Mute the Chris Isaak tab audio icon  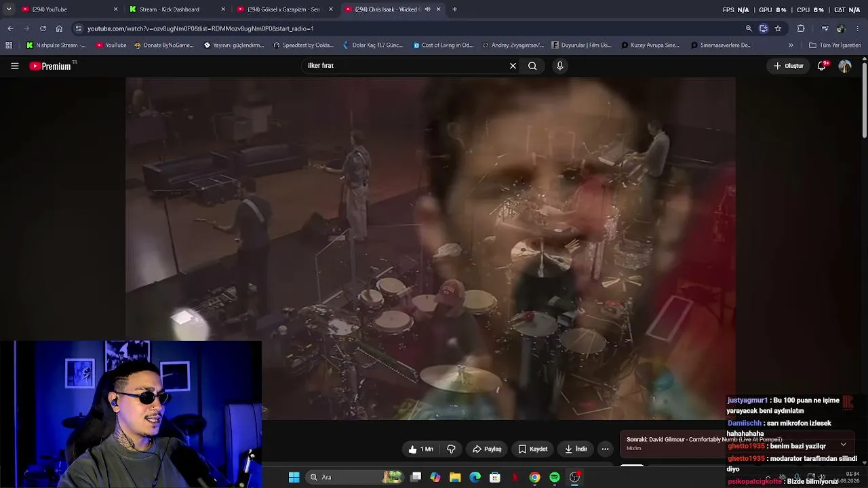tap(427, 9)
